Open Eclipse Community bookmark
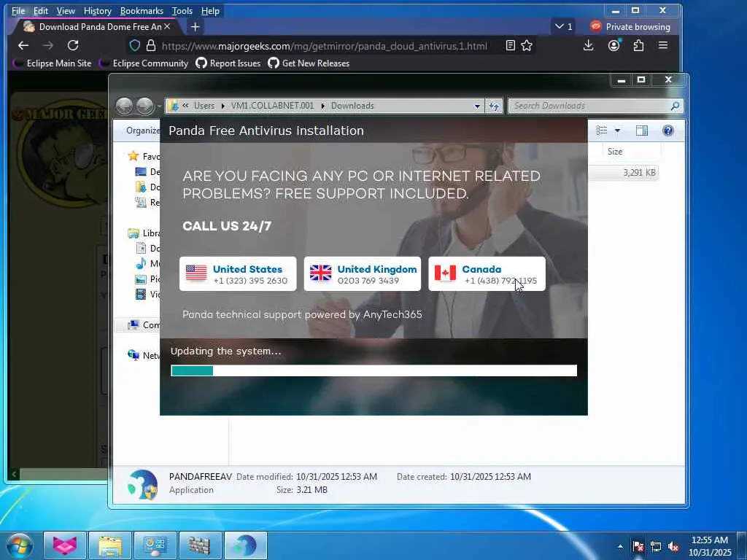Image resolution: width=747 pixels, height=560 pixels. click(x=144, y=63)
